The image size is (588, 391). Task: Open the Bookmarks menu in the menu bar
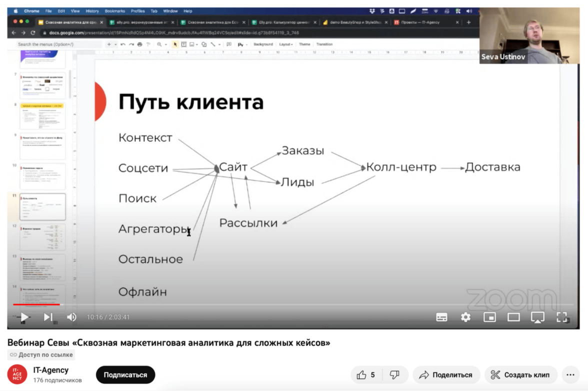click(x=115, y=11)
